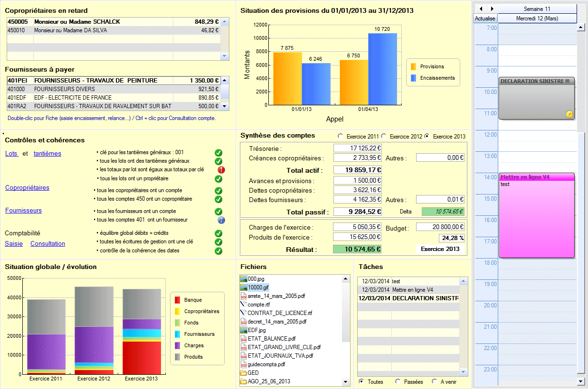Click scroll-up arrow of the calendar

click(x=580, y=28)
